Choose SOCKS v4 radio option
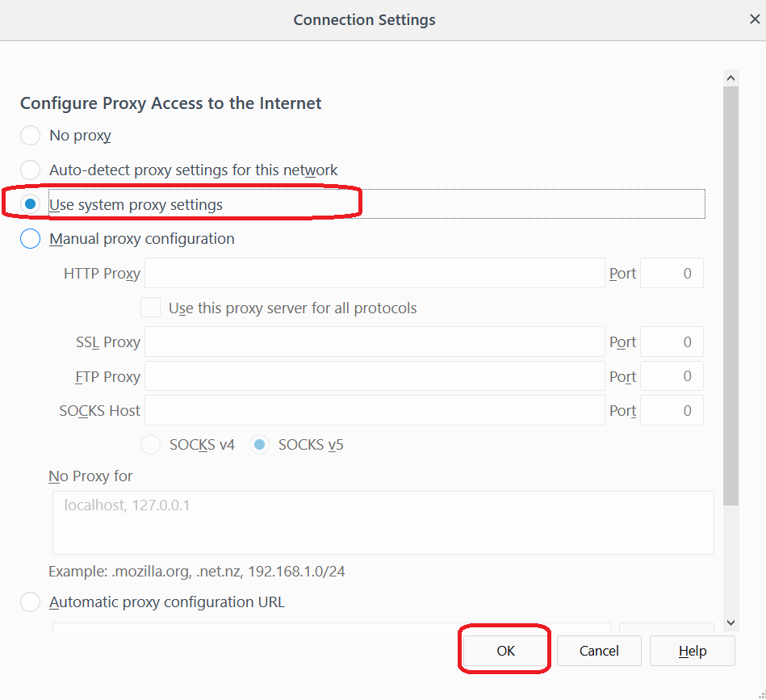 point(151,445)
